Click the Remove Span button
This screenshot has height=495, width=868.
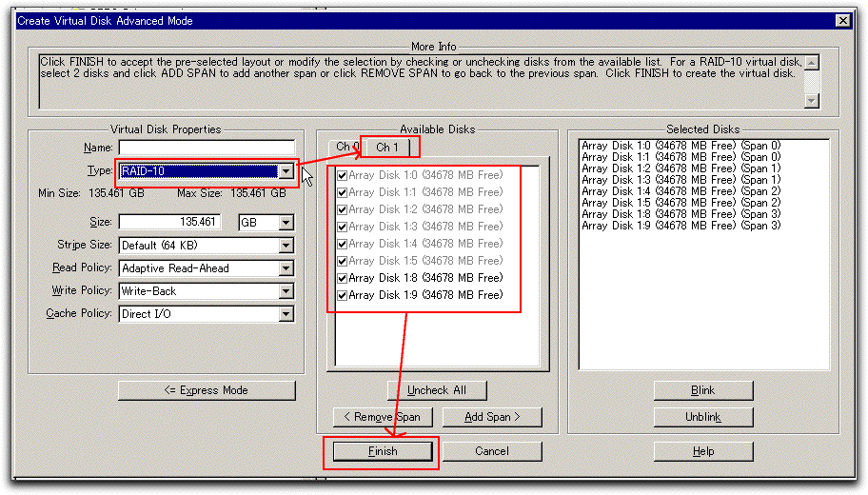383,417
